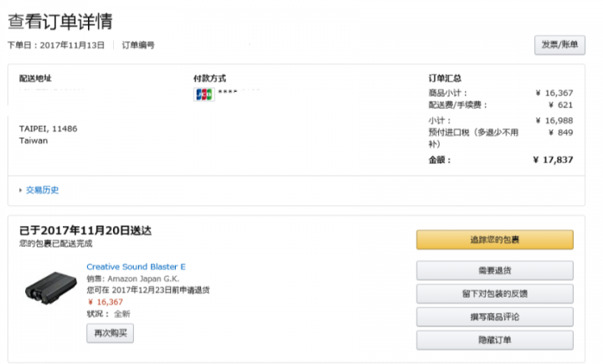
Task: Click 撰写商品评论 to write a review
Action: (494, 316)
